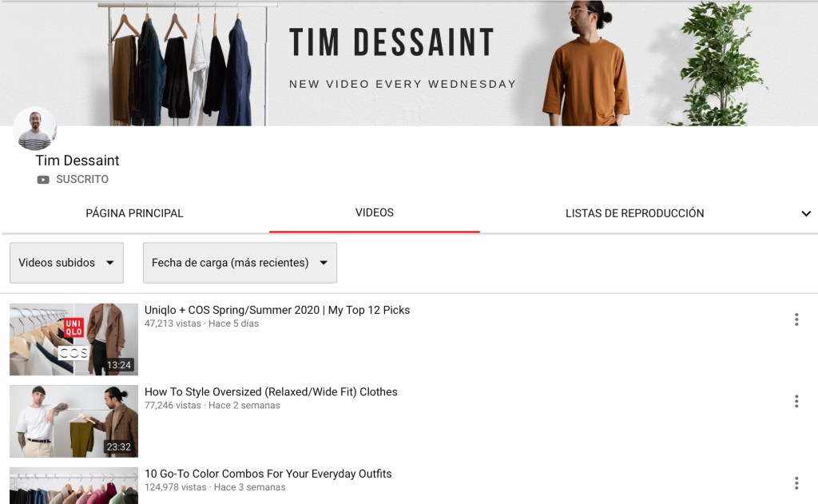
Task: Open options menu for Uniqlo + COS video
Action: (x=796, y=319)
